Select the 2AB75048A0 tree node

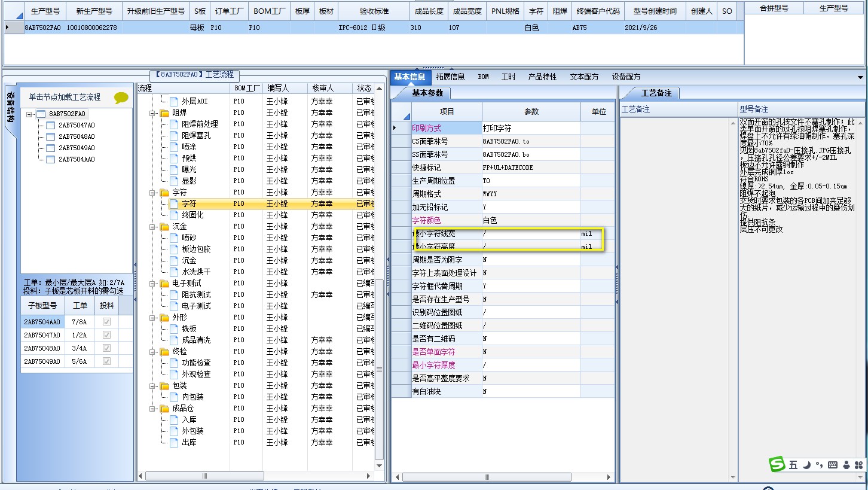(x=77, y=137)
